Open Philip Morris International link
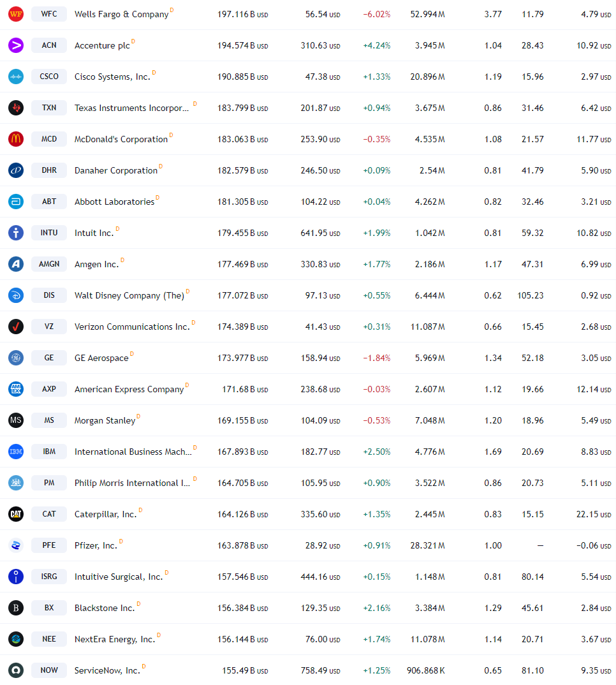The height and width of the screenshot is (685, 616). coord(133,483)
